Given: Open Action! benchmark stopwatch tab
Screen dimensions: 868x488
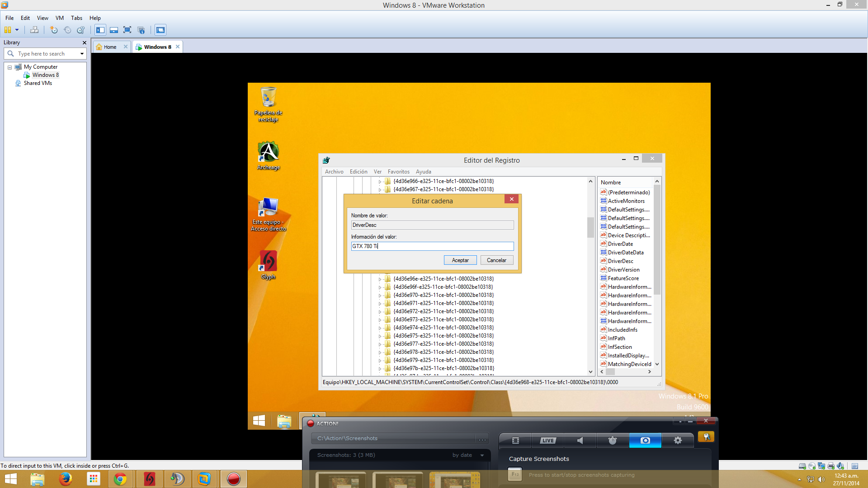Looking at the screenshot, I should [613, 441].
